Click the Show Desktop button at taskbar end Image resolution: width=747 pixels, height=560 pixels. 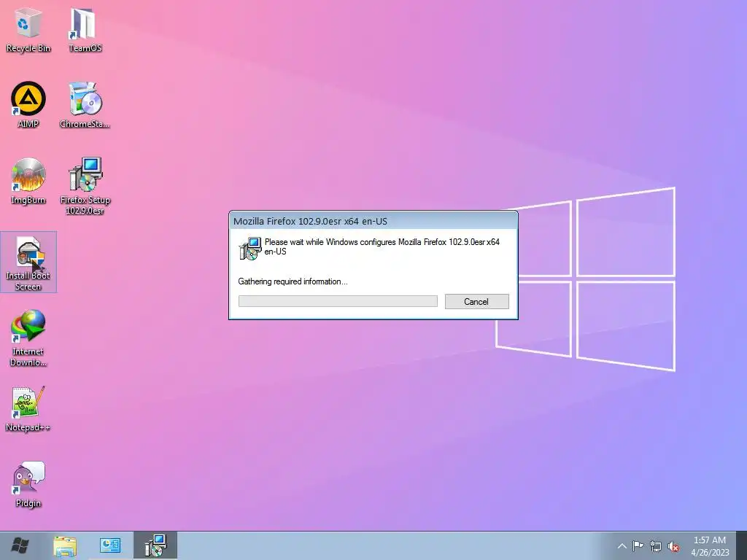(742, 545)
